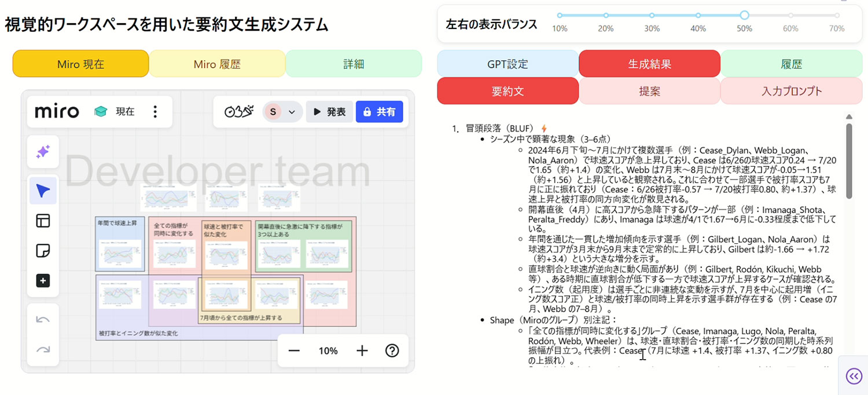Click the summary text vertical scrollbar
The height and width of the screenshot is (395, 868).
coord(849,162)
